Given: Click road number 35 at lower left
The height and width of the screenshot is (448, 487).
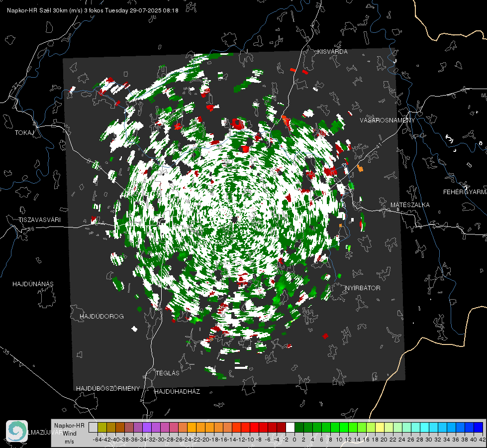Looking at the screenshot, I should pos(6,352).
